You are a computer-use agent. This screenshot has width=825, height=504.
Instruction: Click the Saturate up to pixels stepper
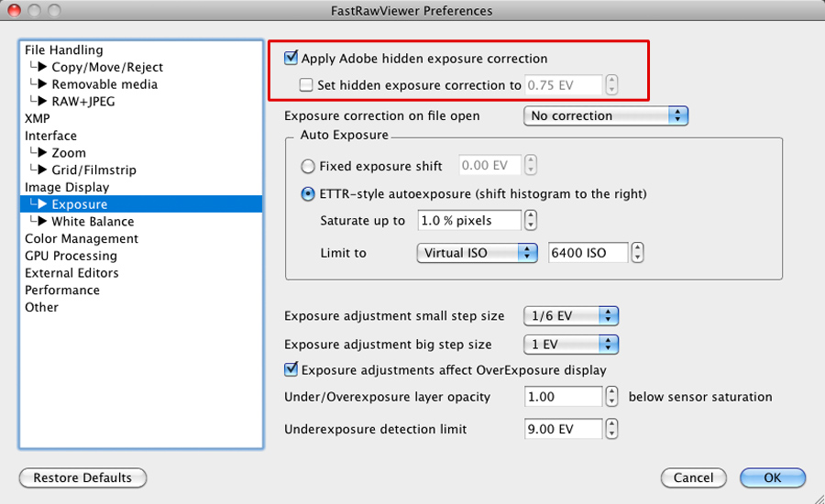[x=531, y=221]
